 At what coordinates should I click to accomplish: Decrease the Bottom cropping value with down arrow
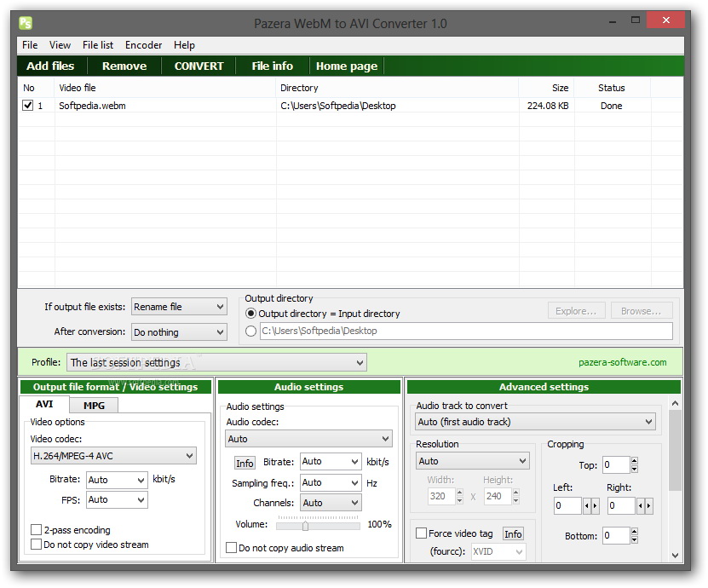tap(635, 539)
